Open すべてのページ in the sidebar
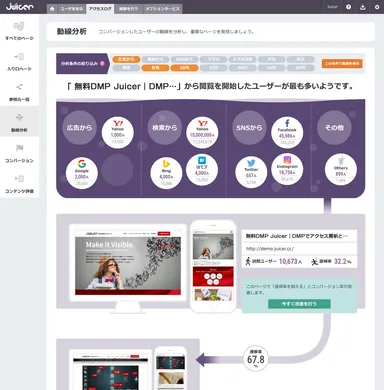 [19, 31]
